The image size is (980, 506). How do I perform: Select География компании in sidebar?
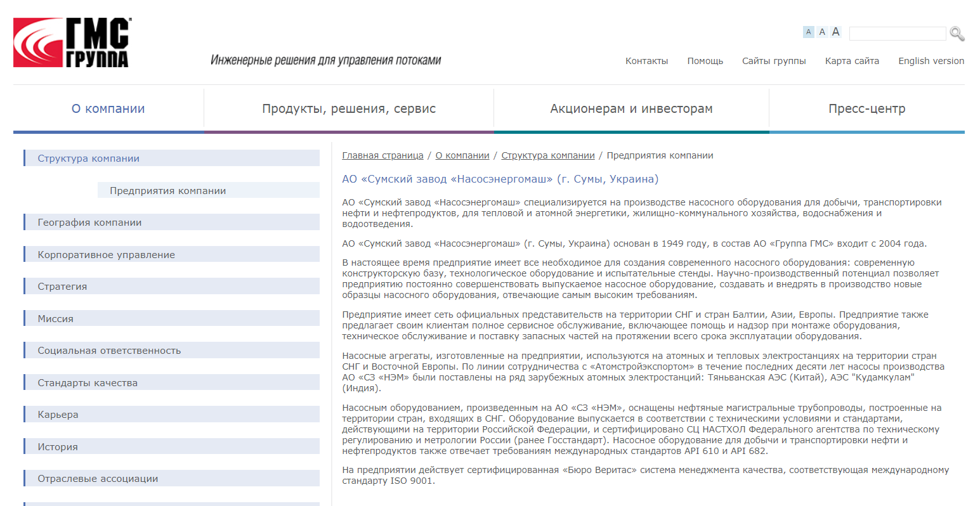point(171,222)
